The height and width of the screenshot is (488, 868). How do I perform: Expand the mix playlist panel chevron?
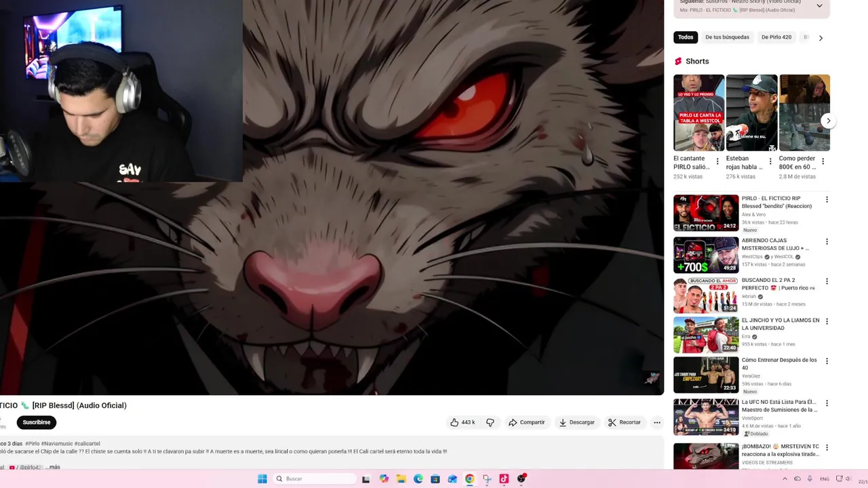(819, 5)
